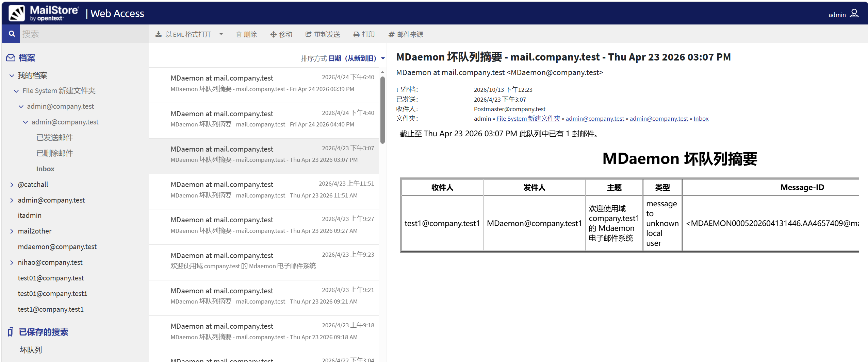
Task: Open the email with subject 欢迎使用域 company.test
Action: click(264, 262)
